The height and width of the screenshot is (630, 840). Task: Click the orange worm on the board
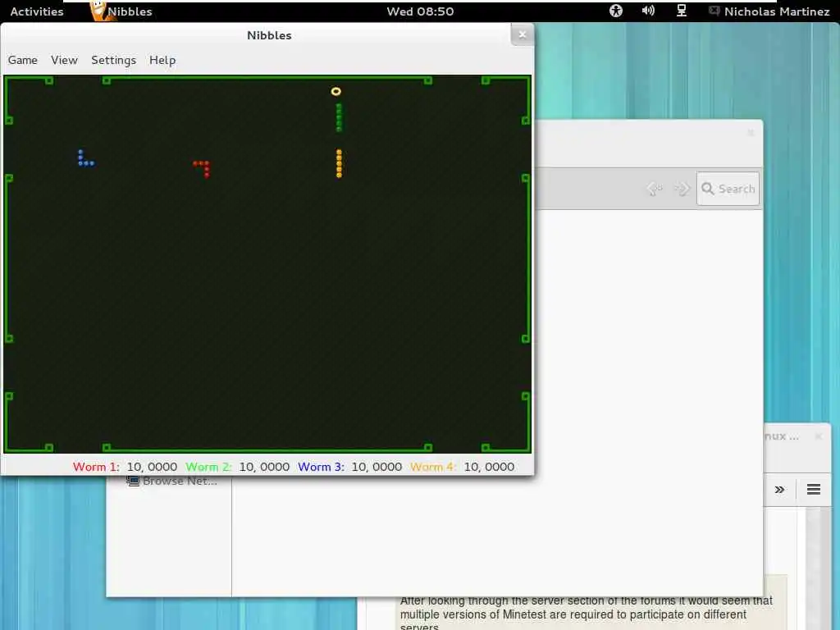tap(339, 163)
